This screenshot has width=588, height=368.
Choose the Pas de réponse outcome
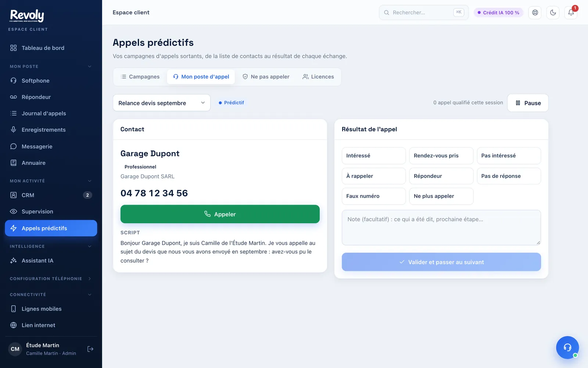pyautogui.click(x=509, y=176)
